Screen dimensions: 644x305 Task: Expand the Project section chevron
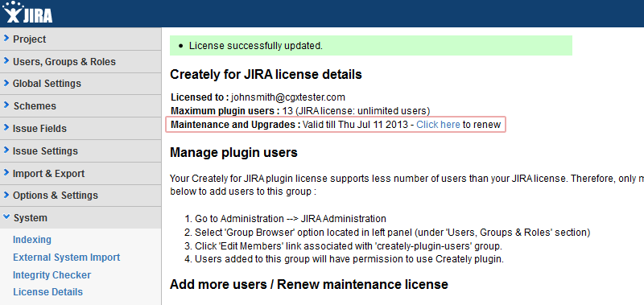6,39
